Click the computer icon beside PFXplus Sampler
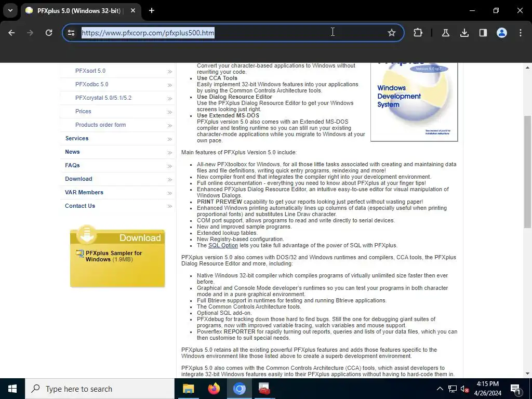The height and width of the screenshot is (399, 532). coord(79,254)
